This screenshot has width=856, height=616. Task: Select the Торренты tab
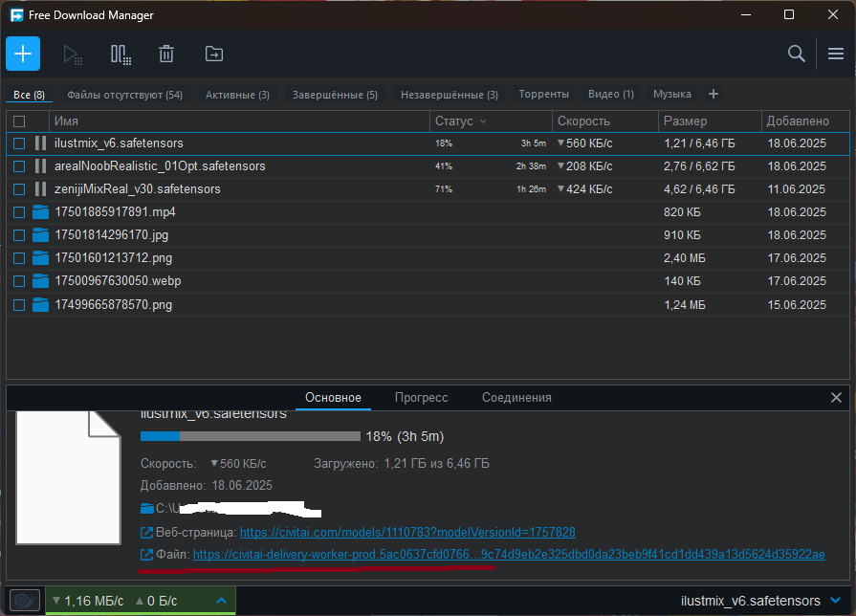pyautogui.click(x=544, y=94)
